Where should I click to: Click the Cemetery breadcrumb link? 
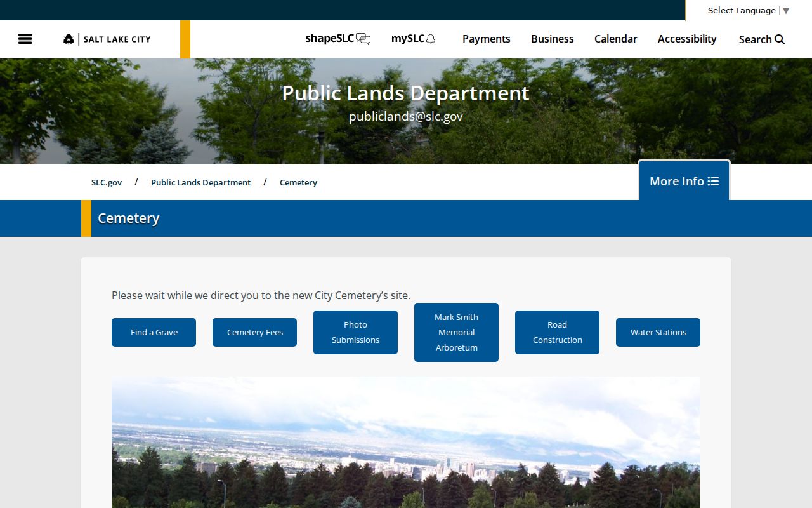(x=298, y=182)
